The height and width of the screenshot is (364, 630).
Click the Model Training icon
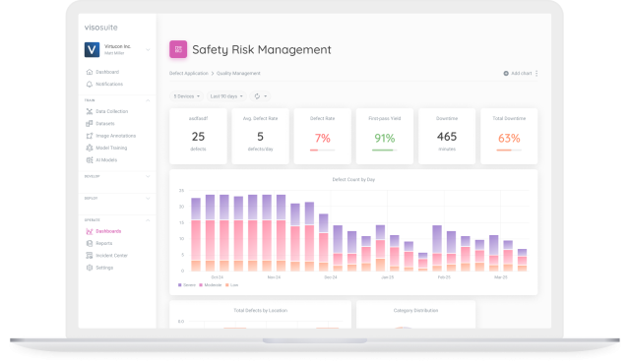point(90,148)
